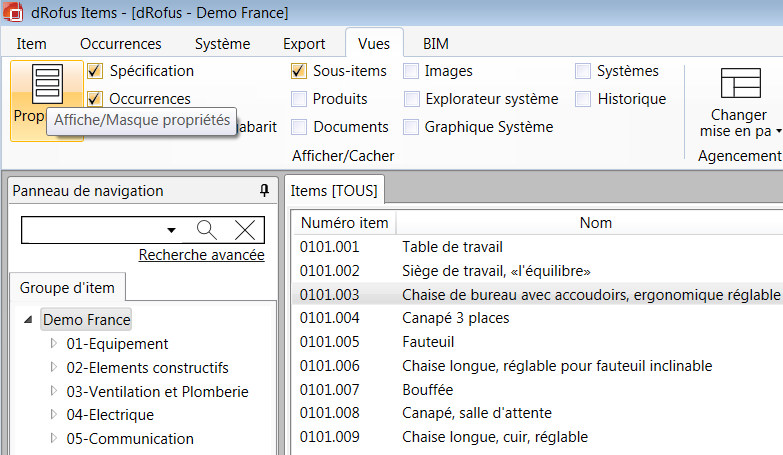
Task: Toggle the Historique checkbox
Action: coord(583,99)
